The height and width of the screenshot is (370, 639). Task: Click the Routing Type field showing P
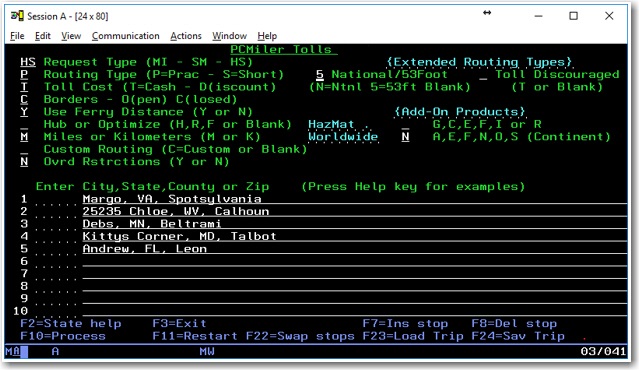click(24, 75)
